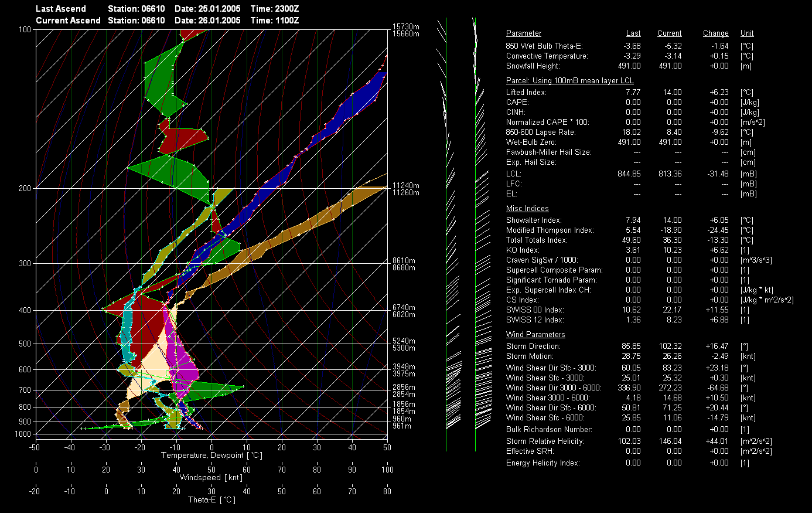This screenshot has height=513, width=812.
Task: Click the 'Wind Shear Sfc - 6000:' label
Action: pos(545,417)
